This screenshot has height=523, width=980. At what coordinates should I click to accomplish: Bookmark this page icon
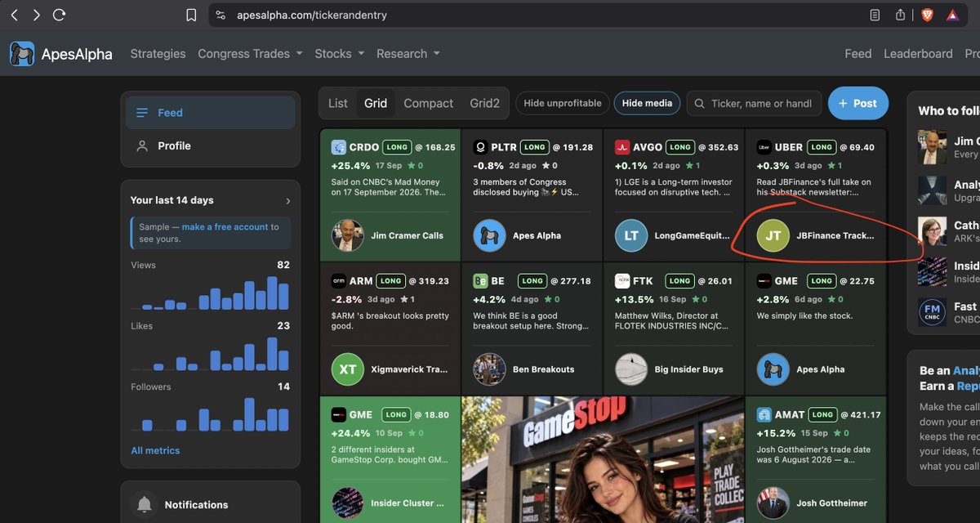pos(191,15)
